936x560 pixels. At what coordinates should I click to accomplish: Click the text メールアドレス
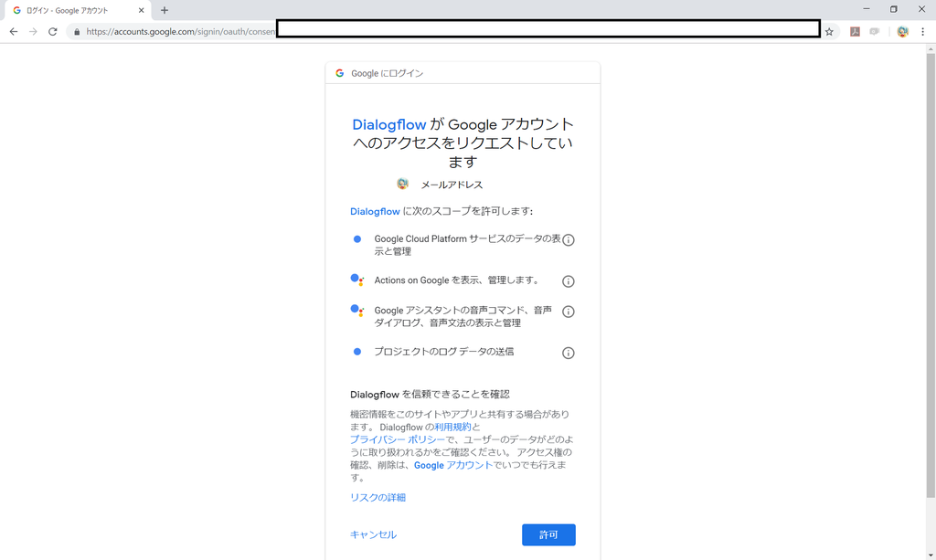pos(452,185)
